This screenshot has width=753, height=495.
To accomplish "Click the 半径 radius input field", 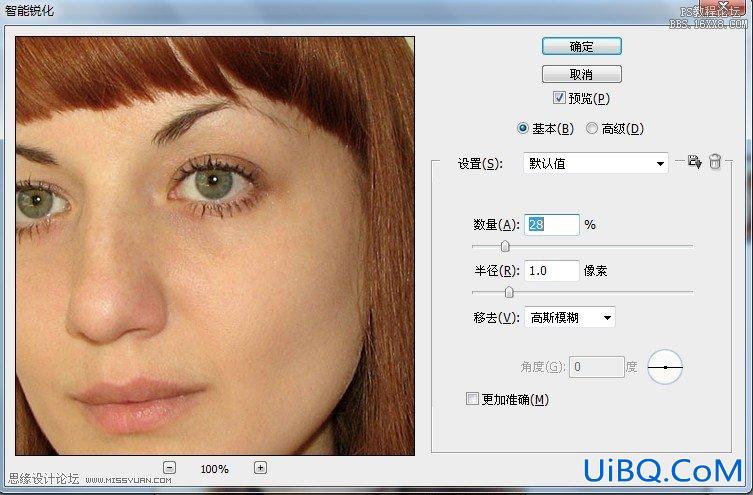I will (x=552, y=271).
